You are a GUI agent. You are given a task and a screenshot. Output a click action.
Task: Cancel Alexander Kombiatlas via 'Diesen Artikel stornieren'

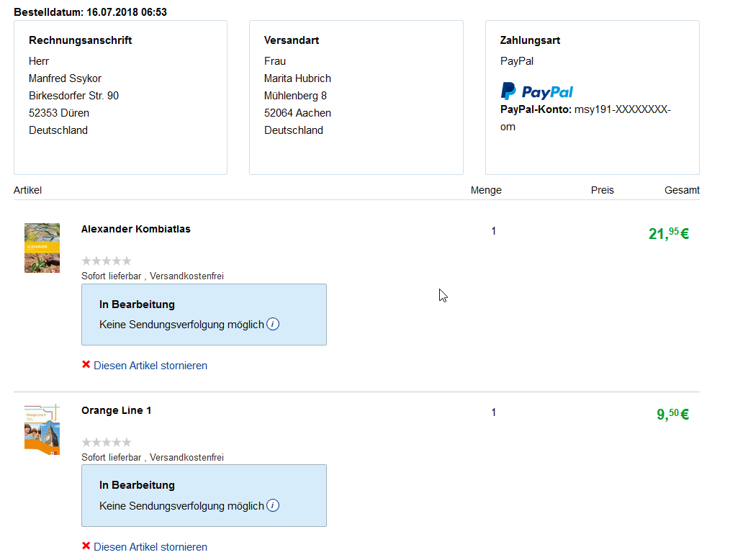(x=150, y=366)
